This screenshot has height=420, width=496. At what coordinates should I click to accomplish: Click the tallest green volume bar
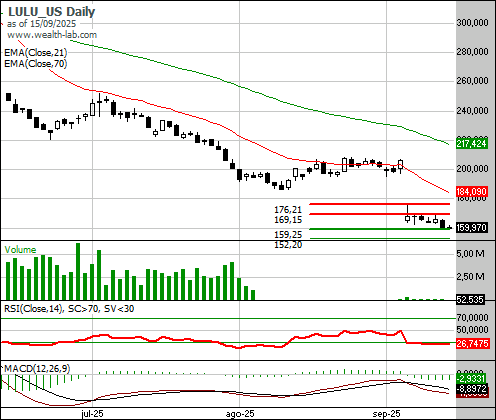click(78, 271)
